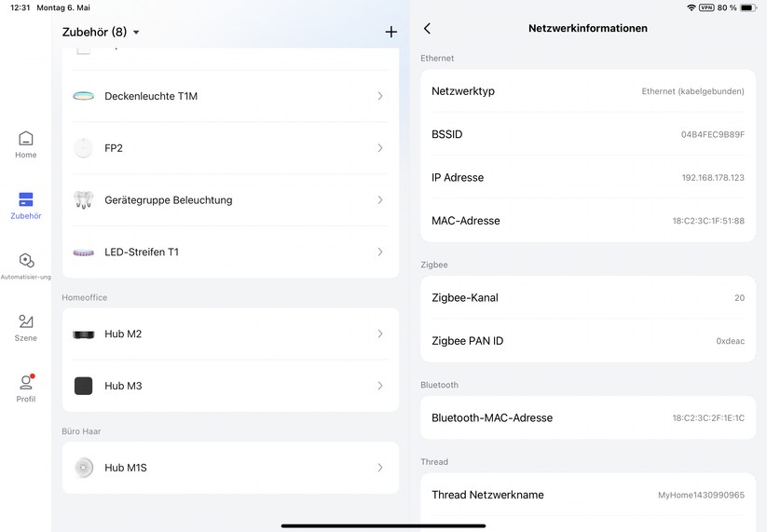Switch to the Szene sidebar tab
The height and width of the screenshot is (532, 767).
pos(25,328)
